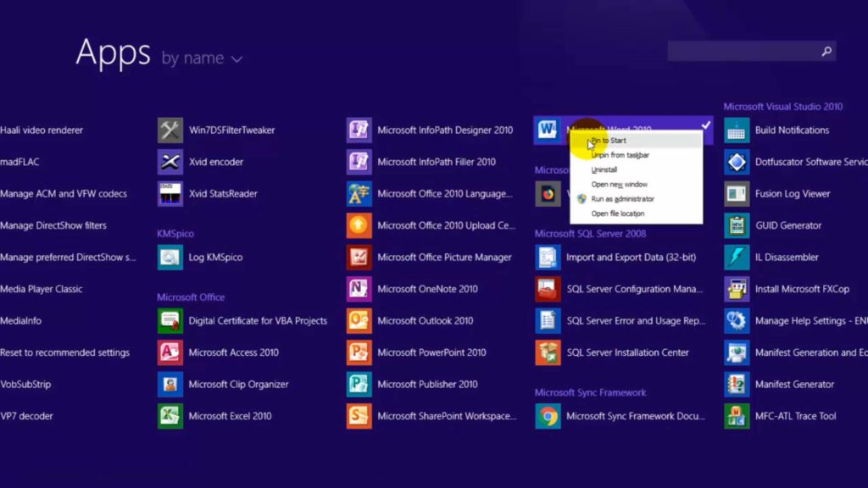This screenshot has width=868, height=488.
Task: Launch Microsoft Publisher 2010 icon
Action: (359, 385)
